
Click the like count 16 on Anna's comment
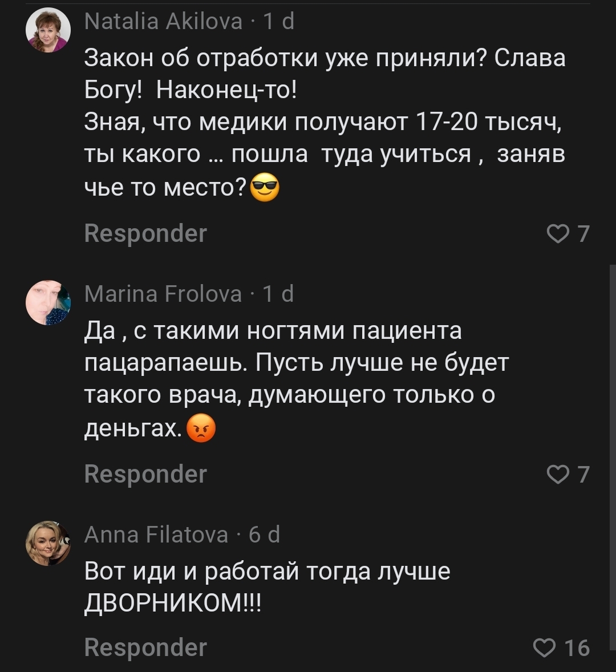point(577,647)
